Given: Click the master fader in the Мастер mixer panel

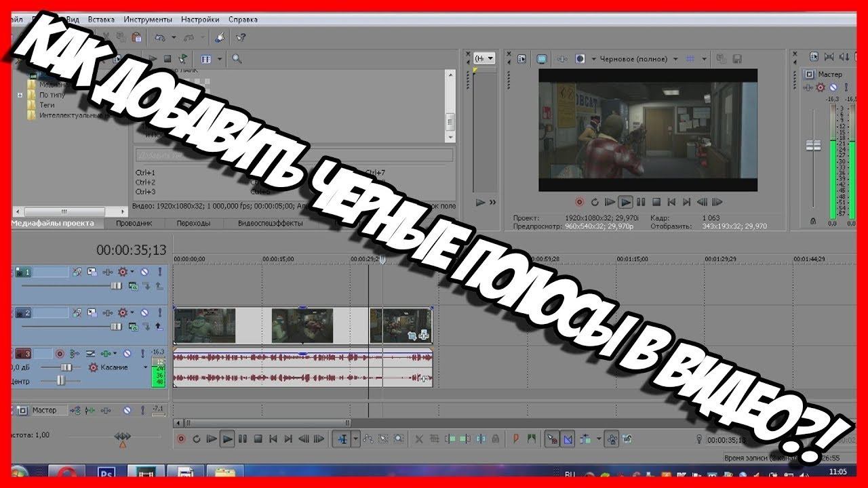Looking at the screenshot, I should pos(812,145).
